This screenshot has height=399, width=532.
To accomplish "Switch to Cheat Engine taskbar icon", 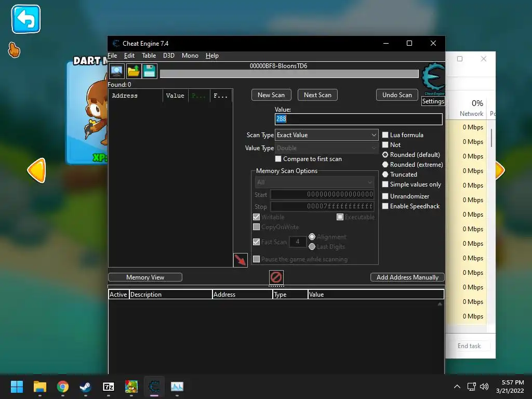I will click(x=154, y=387).
